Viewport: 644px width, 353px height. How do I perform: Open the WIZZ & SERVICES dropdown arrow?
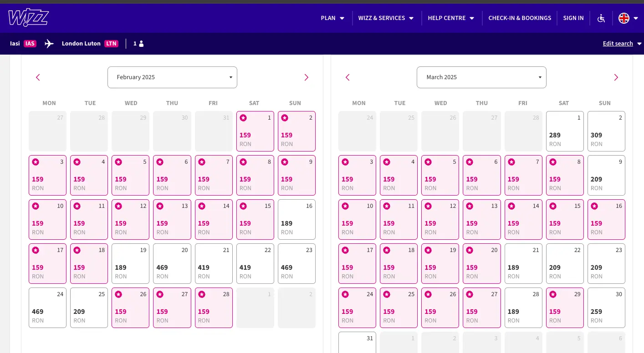click(411, 18)
